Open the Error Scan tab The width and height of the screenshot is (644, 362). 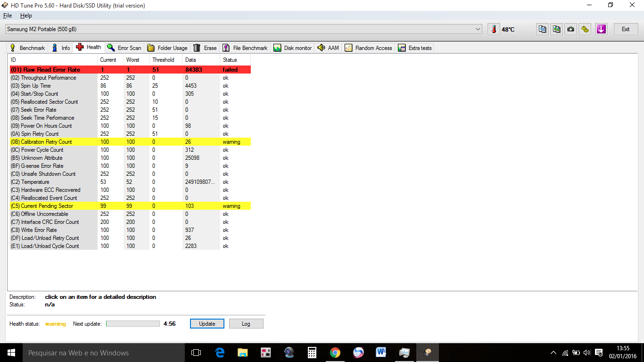pos(124,48)
